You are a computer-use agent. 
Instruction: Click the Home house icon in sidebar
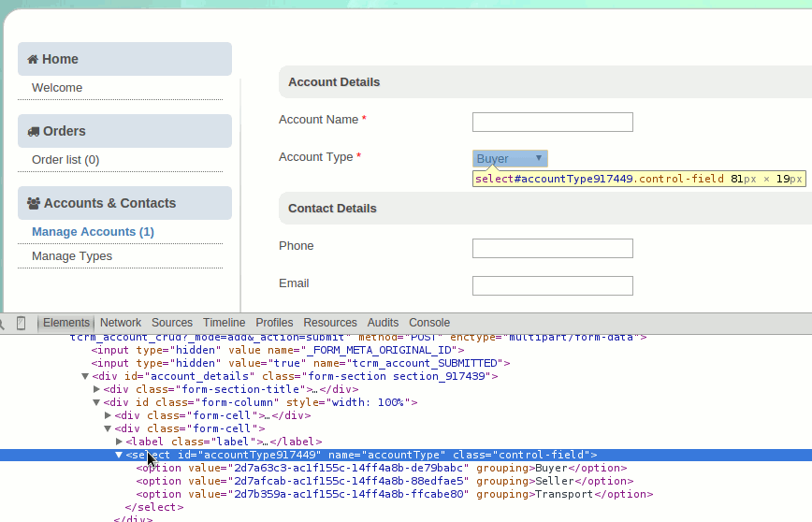click(33, 59)
